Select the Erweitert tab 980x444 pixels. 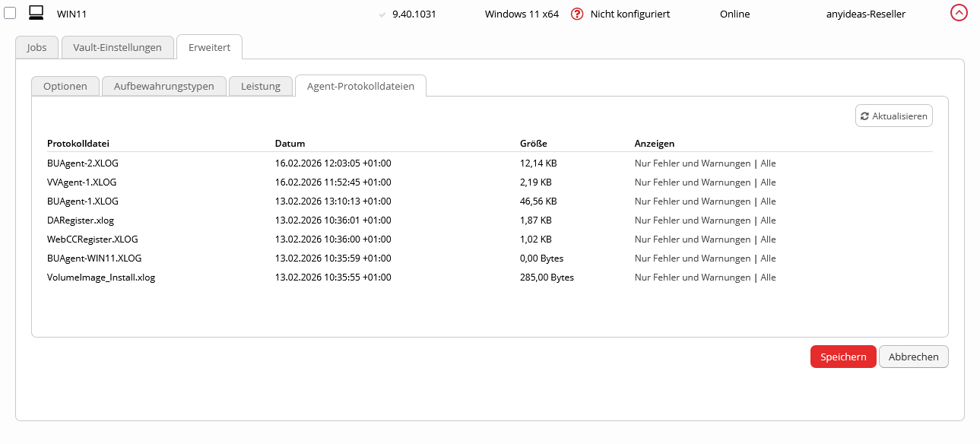tap(209, 47)
